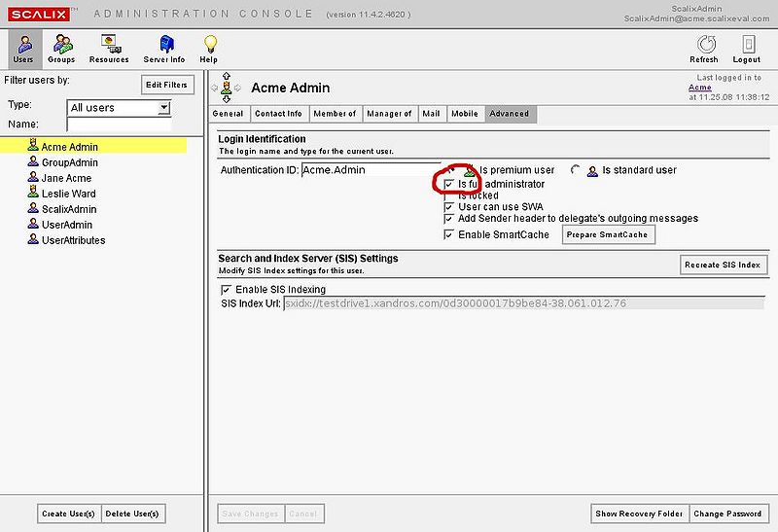Image resolution: width=778 pixels, height=532 pixels.
Task: Open the Type filter dropdown
Action: tap(163, 107)
